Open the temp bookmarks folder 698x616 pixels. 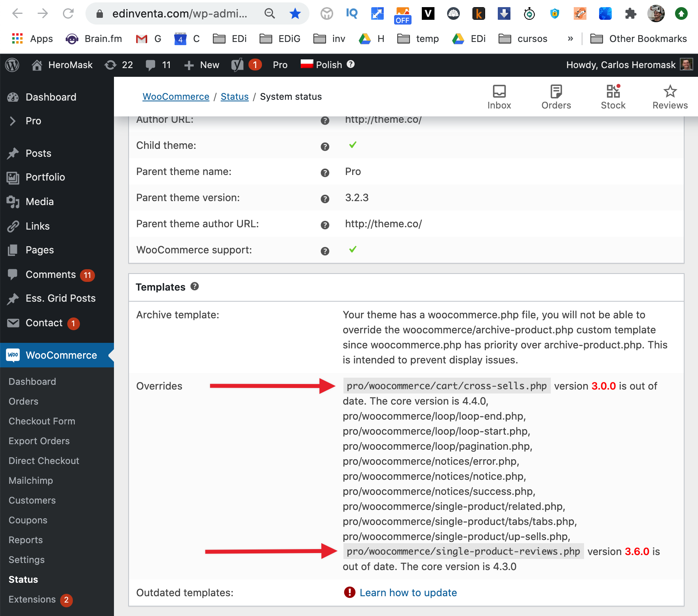pyautogui.click(x=418, y=38)
